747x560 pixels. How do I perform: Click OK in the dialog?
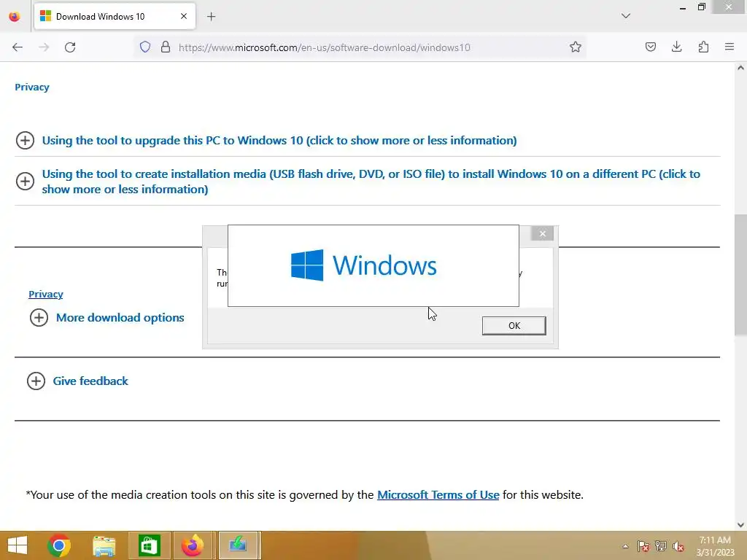tap(514, 326)
